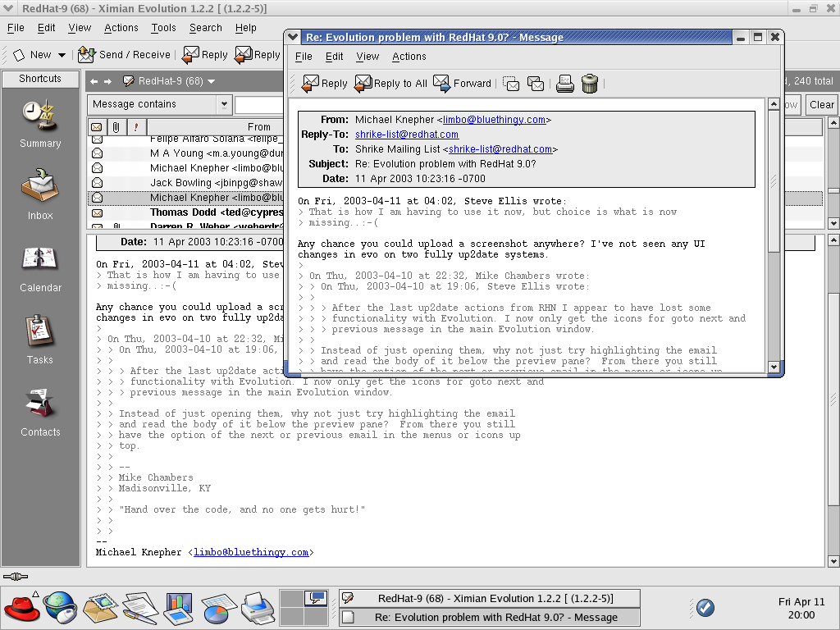Click the search text input field
Image resolution: width=840 pixels, height=630 pixels.
pos(259,104)
